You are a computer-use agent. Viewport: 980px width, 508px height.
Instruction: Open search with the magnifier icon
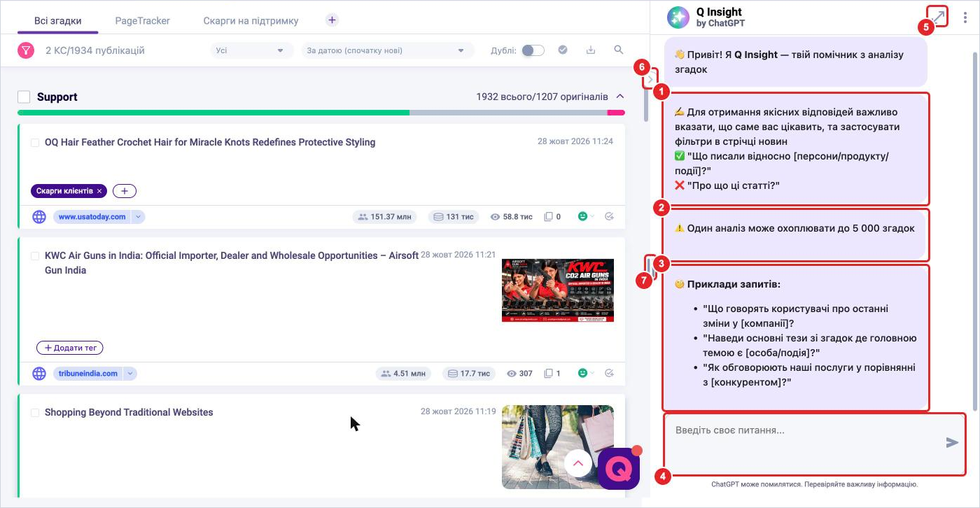coord(619,50)
